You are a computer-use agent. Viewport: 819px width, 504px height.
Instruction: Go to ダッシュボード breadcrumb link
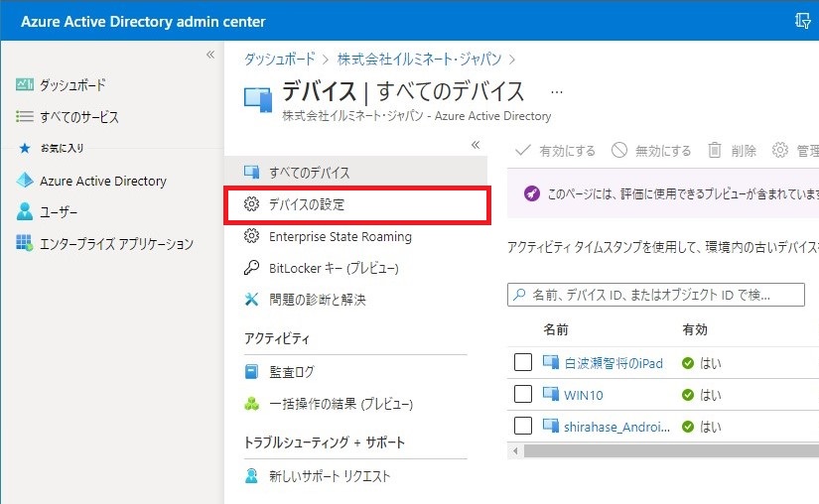280,59
